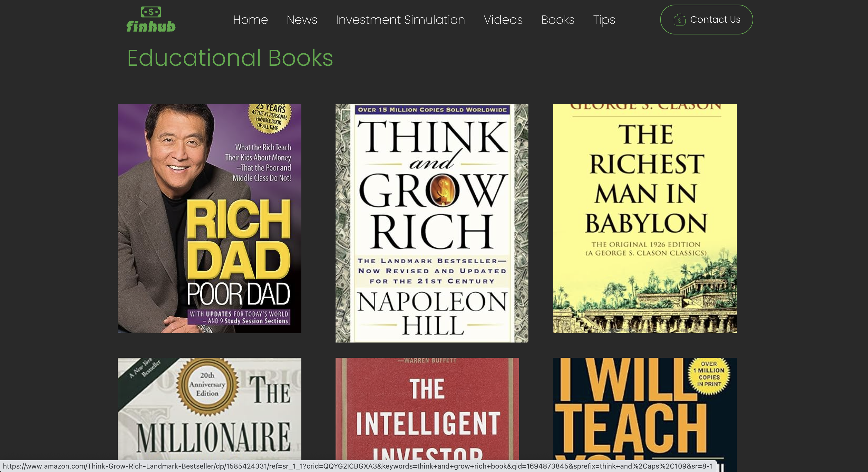Image resolution: width=868 pixels, height=472 pixels.
Task: Click the Contact Us button
Action: click(x=706, y=20)
